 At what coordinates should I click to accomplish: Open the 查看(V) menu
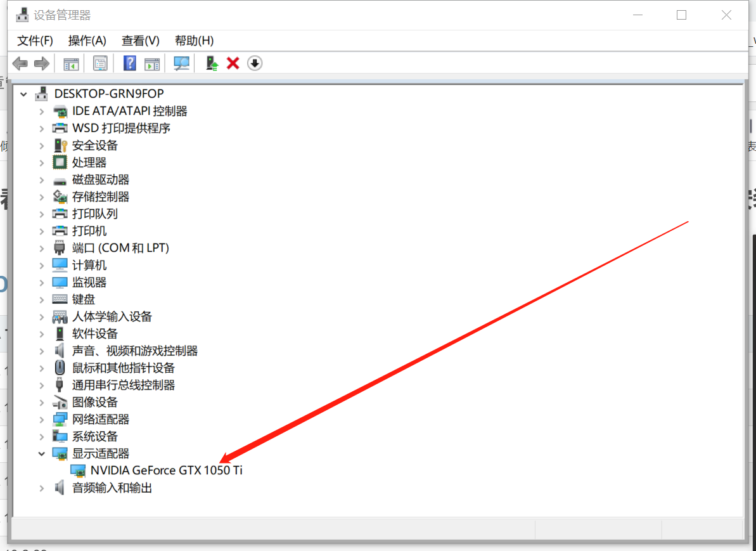coord(140,41)
